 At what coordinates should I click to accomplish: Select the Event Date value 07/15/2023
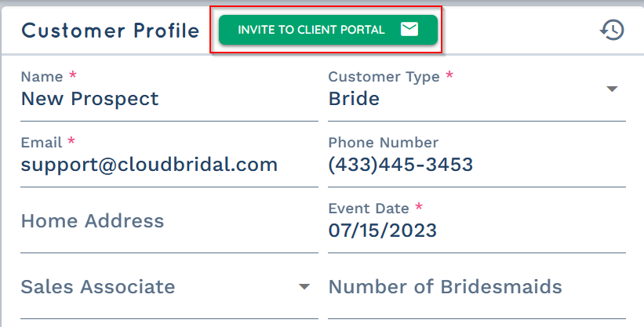pyautogui.click(x=382, y=231)
